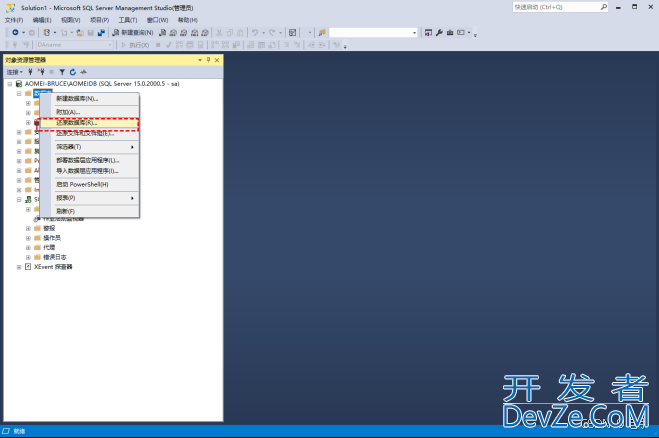Click the Open File toolbar icon
The width and height of the screenshot is (659, 438).
coord(80,32)
